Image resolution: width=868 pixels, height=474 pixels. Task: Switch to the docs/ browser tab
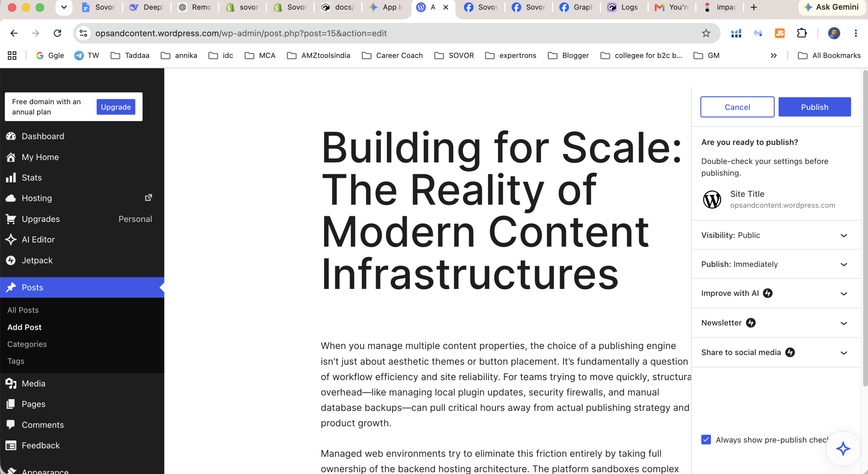338,7
